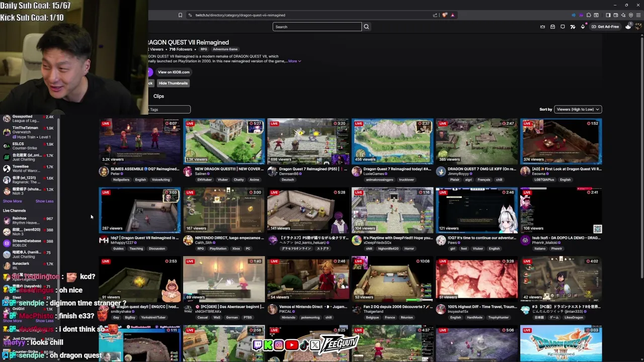
Task: Click the Adventure Game category tag
Action: [225, 49]
